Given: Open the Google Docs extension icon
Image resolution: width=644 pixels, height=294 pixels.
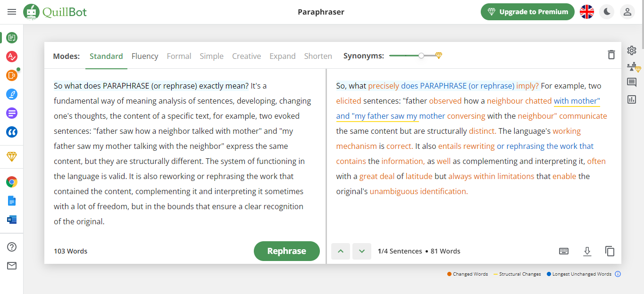Looking at the screenshot, I should [x=12, y=201].
